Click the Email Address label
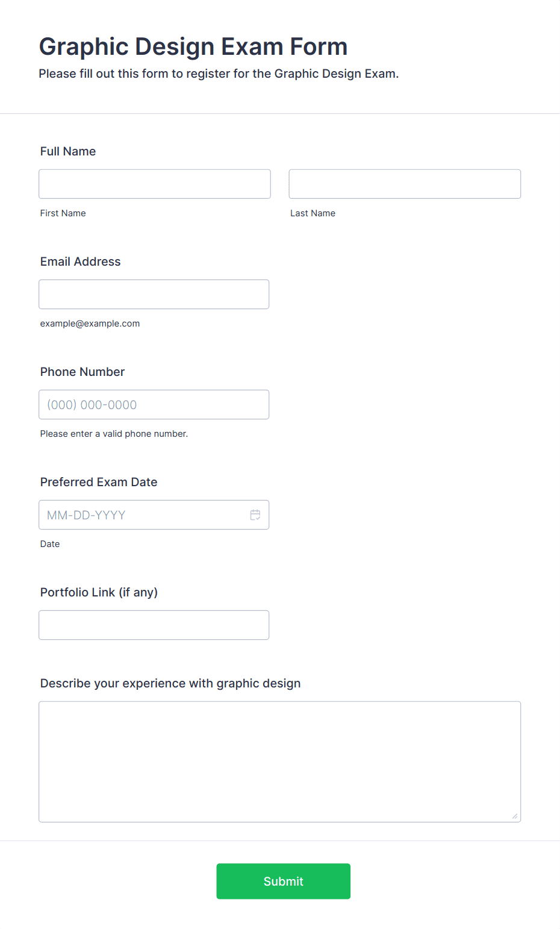Image resolution: width=560 pixels, height=929 pixels. (x=81, y=261)
